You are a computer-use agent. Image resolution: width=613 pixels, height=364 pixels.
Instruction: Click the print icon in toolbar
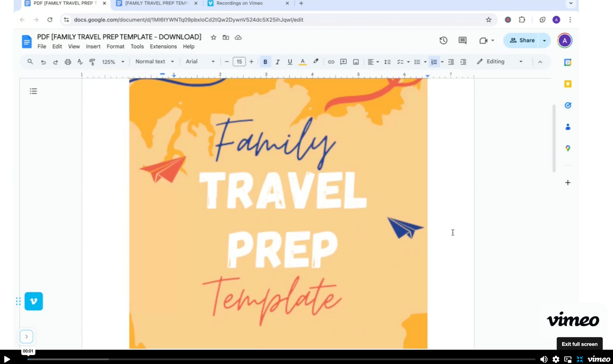tap(67, 62)
